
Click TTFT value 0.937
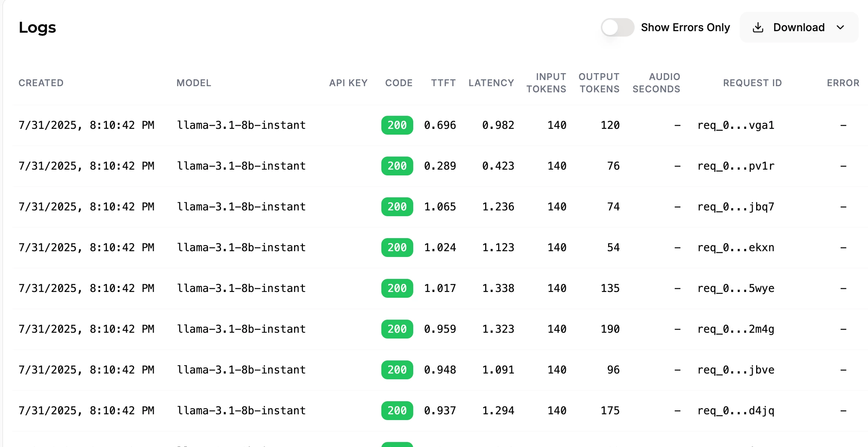(x=440, y=410)
